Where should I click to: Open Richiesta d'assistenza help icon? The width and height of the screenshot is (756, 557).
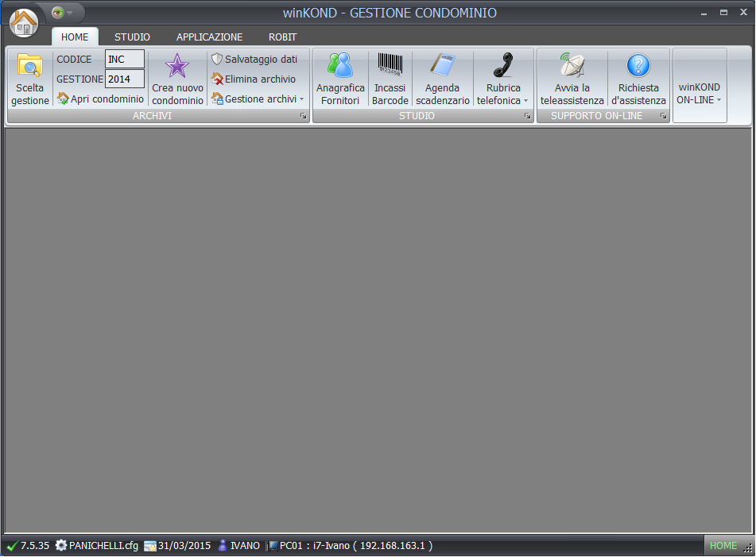pyautogui.click(x=638, y=65)
